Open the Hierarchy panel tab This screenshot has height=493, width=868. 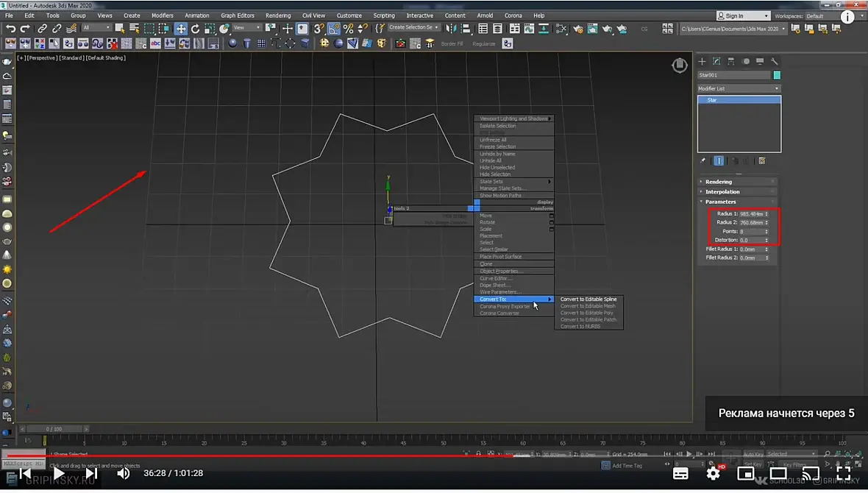[x=731, y=61]
